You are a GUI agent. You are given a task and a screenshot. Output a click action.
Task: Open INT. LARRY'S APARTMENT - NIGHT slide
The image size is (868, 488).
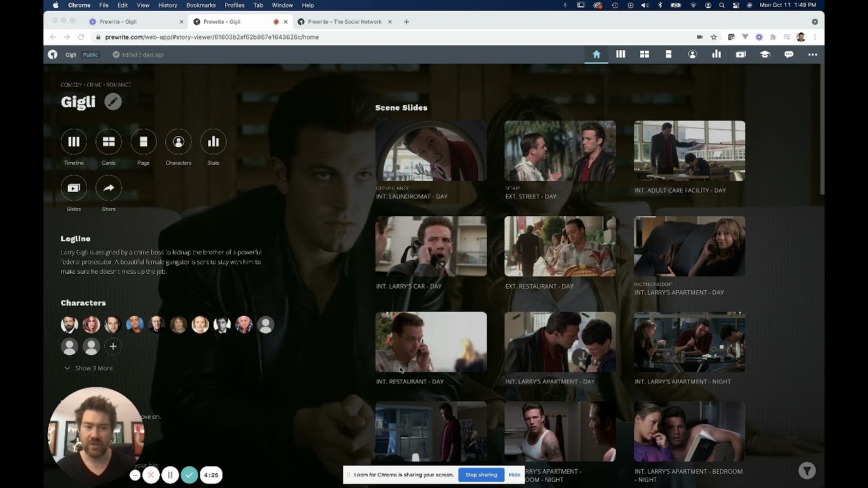[690, 342]
